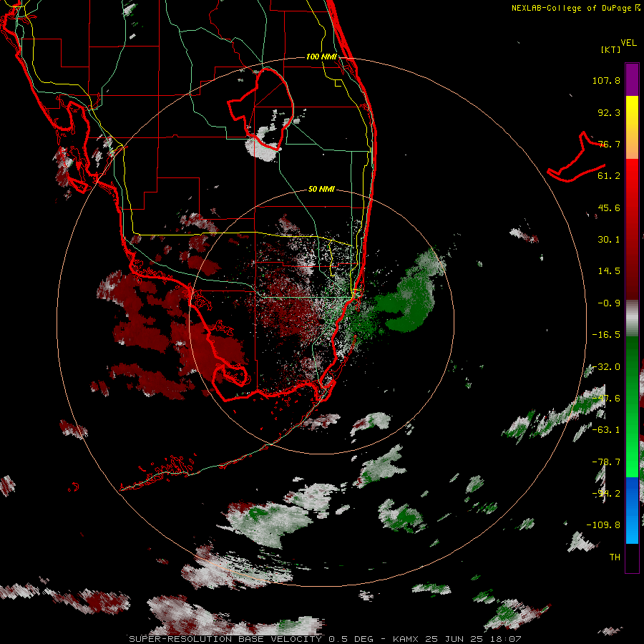The height and width of the screenshot is (644, 644).
Task: Click the 45.6 velocity scale value
Action: [x=609, y=208]
